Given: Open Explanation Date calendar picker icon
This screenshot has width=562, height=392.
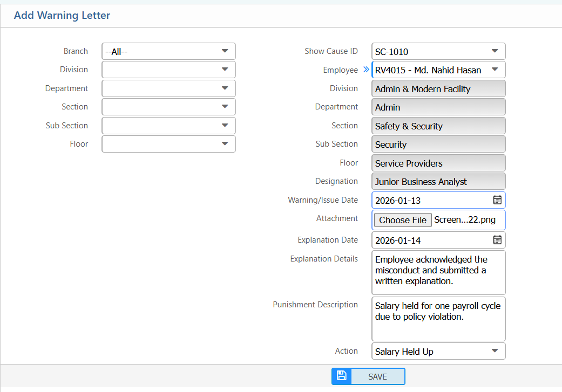Looking at the screenshot, I should [x=497, y=240].
